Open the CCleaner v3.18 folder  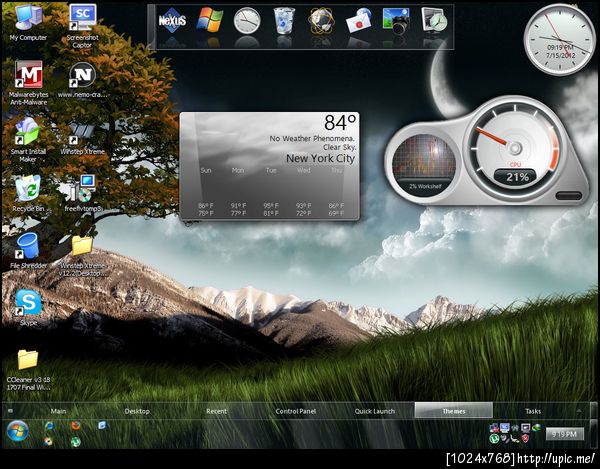(28, 370)
